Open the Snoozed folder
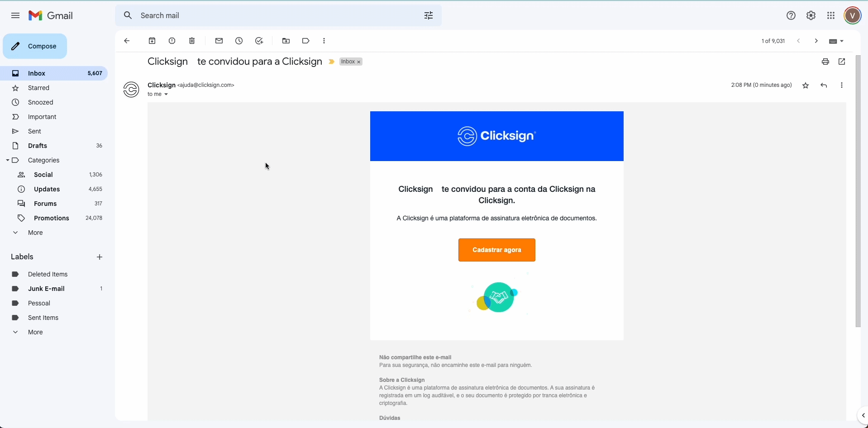The height and width of the screenshot is (428, 868). point(54,102)
